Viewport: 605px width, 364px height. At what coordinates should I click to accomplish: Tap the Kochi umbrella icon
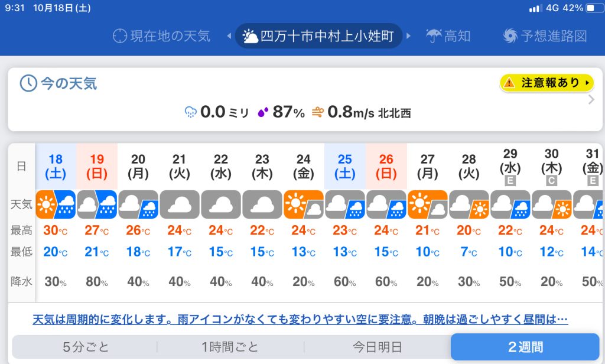point(434,36)
